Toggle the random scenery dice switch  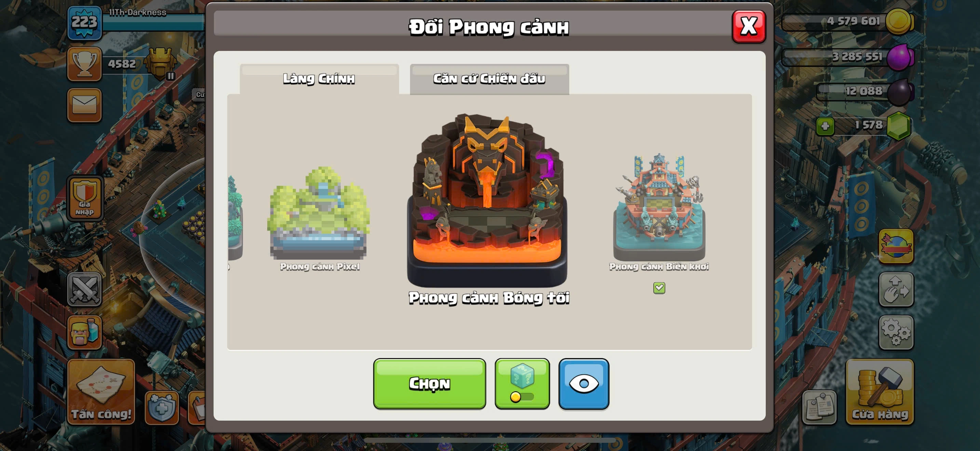[522, 384]
